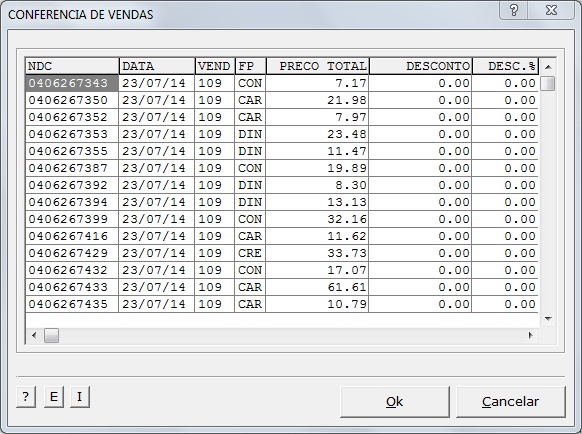Select NDC cell 0406267392
The width and height of the screenshot is (582, 434).
pyautogui.click(x=72, y=185)
